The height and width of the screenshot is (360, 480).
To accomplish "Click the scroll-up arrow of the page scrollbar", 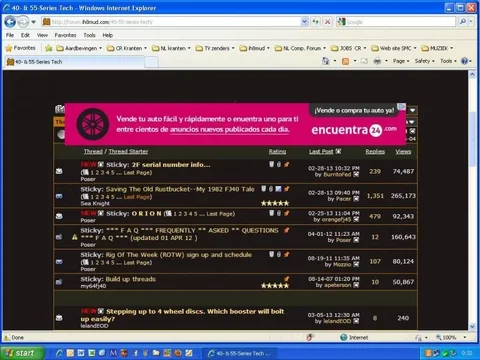I will click(472, 75).
